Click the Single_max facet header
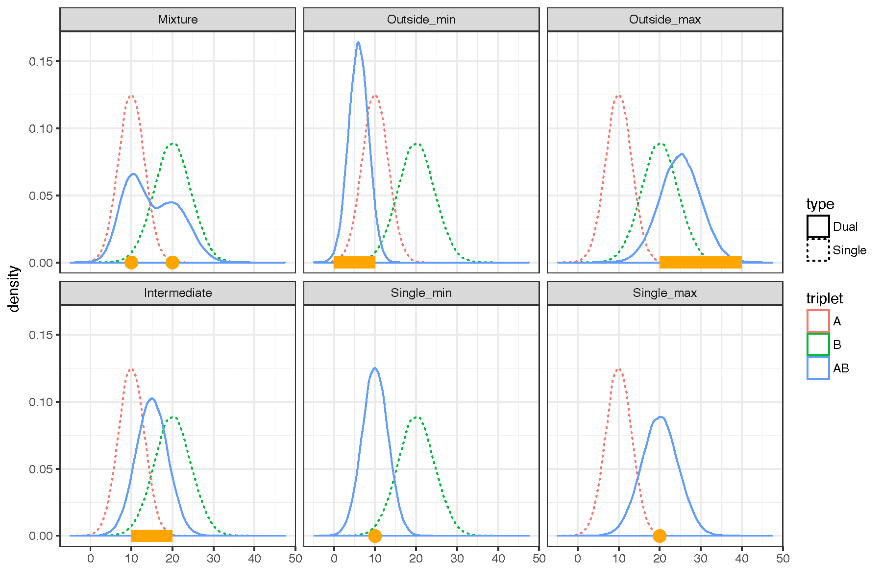 coord(665,293)
